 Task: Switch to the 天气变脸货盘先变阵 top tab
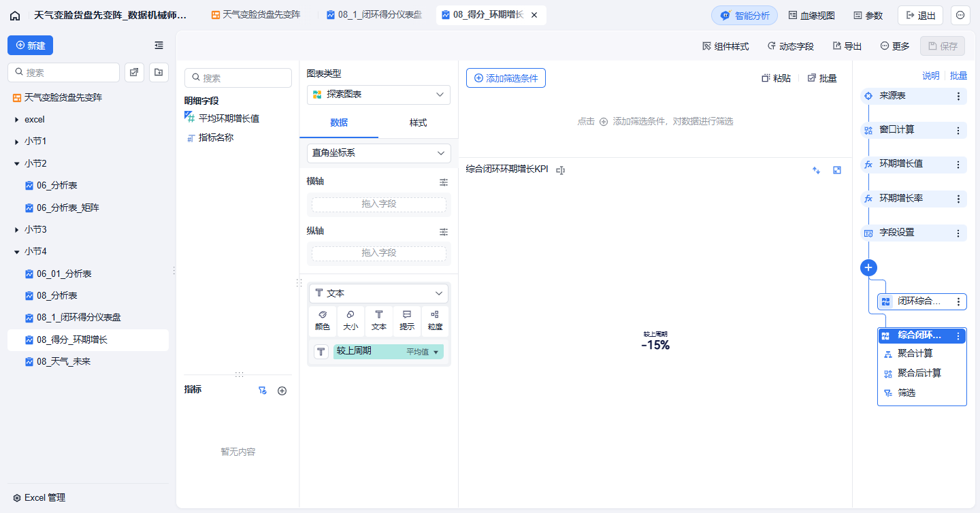(256, 15)
